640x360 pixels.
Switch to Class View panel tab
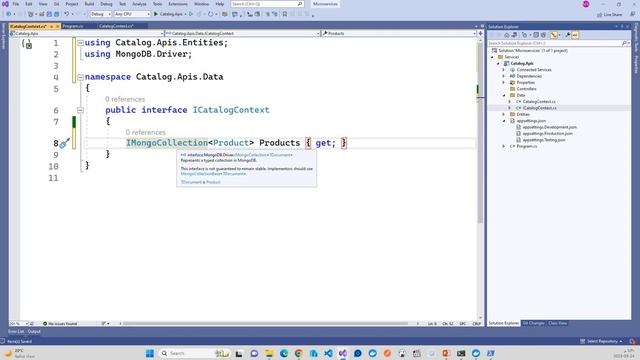tap(558, 323)
